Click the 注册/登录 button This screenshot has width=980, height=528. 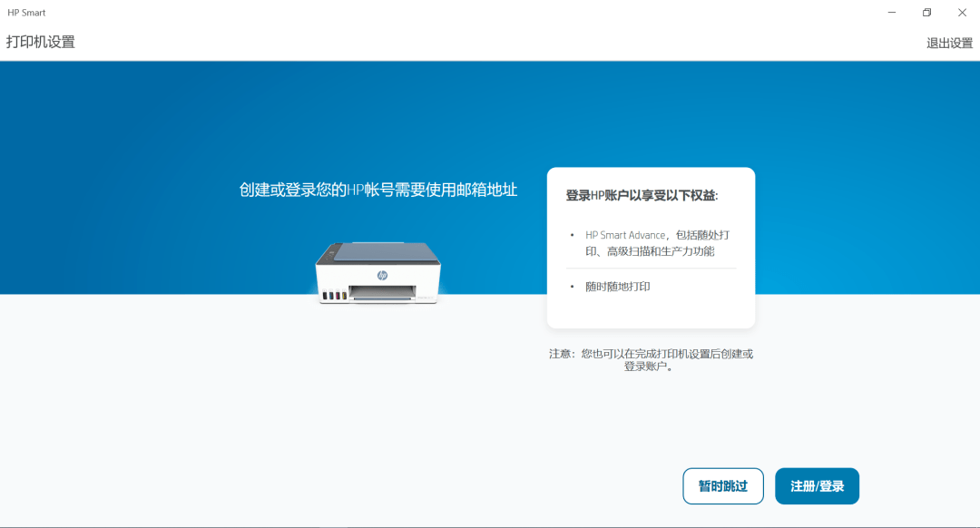pos(817,486)
